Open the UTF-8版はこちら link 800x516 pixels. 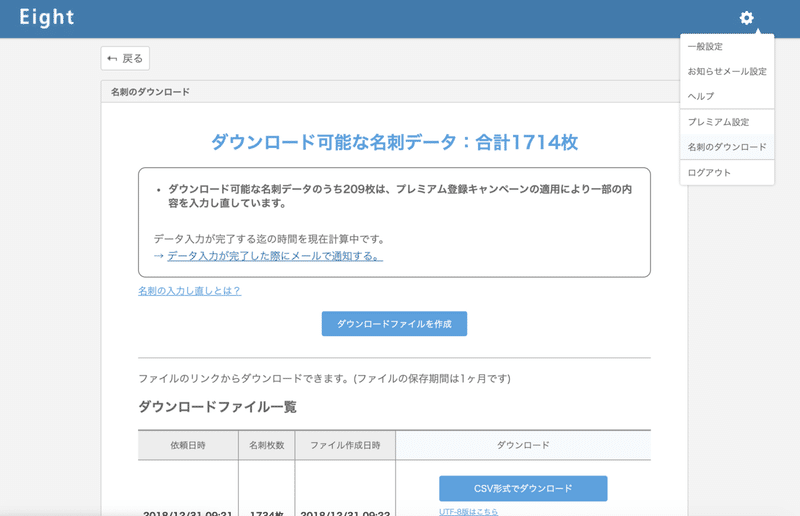coord(468,511)
